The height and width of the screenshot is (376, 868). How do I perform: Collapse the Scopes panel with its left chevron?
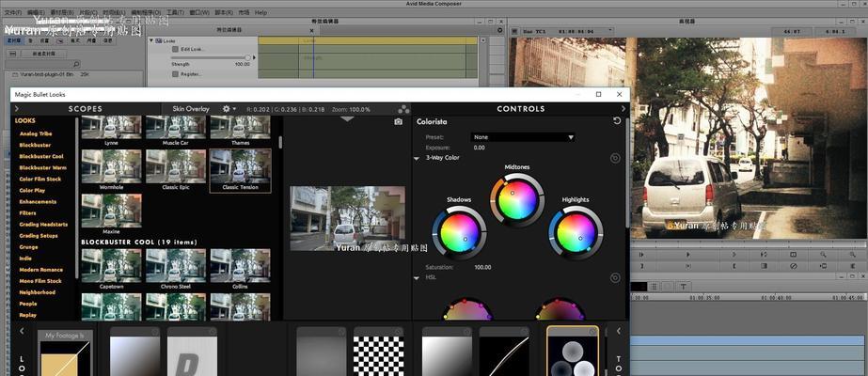(17, 109)
